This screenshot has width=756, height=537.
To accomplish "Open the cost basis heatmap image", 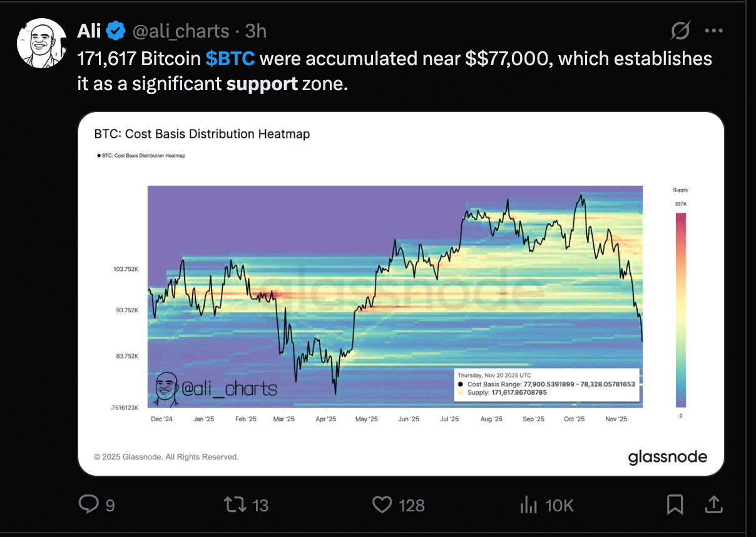I will [x=401, y=294].
